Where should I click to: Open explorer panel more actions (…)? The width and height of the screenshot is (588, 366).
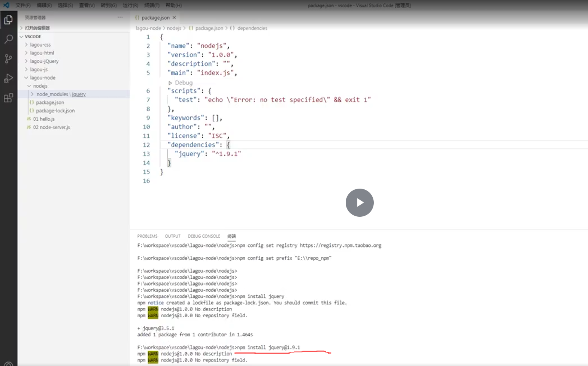click(x=120, y=17)
